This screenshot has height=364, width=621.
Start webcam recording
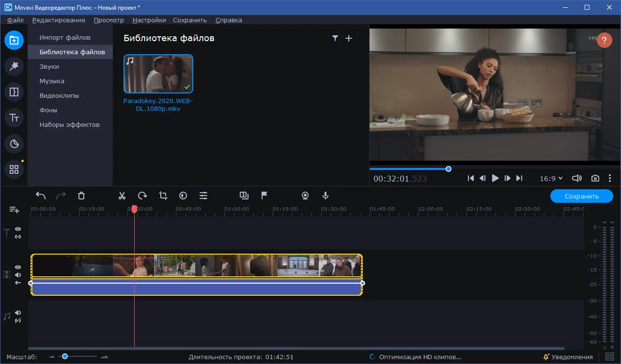coord(305,196)
